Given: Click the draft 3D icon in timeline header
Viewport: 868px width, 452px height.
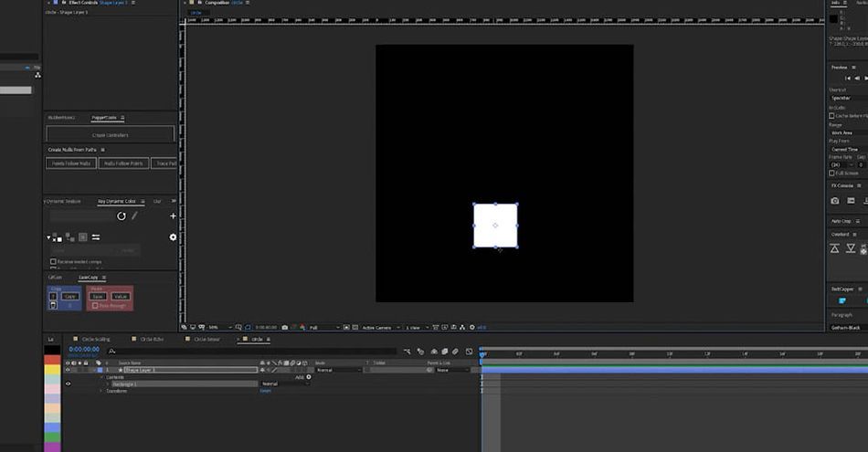Looking at the screenshot, I should coord(420,352).
